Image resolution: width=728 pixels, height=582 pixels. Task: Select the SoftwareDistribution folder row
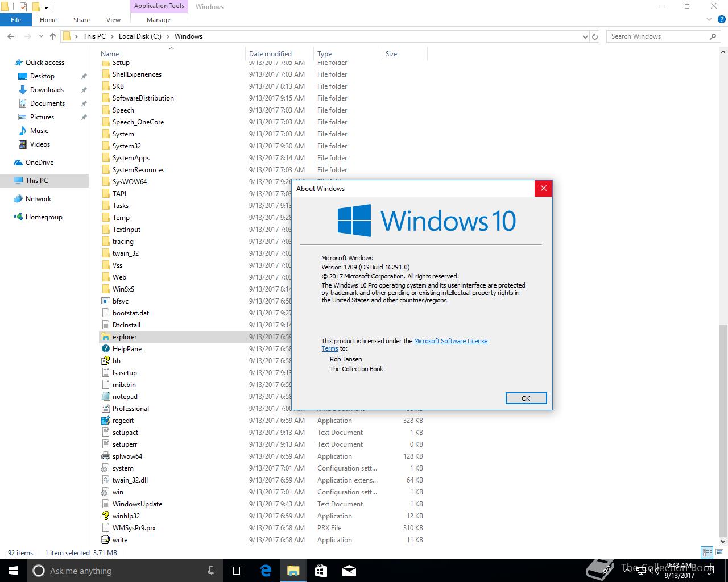click(263, 98)
